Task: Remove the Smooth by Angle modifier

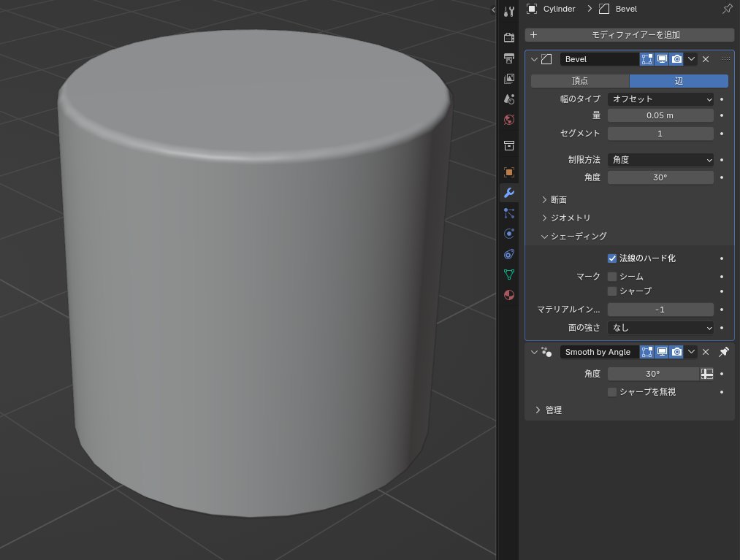Action: (x=706, y=352)
